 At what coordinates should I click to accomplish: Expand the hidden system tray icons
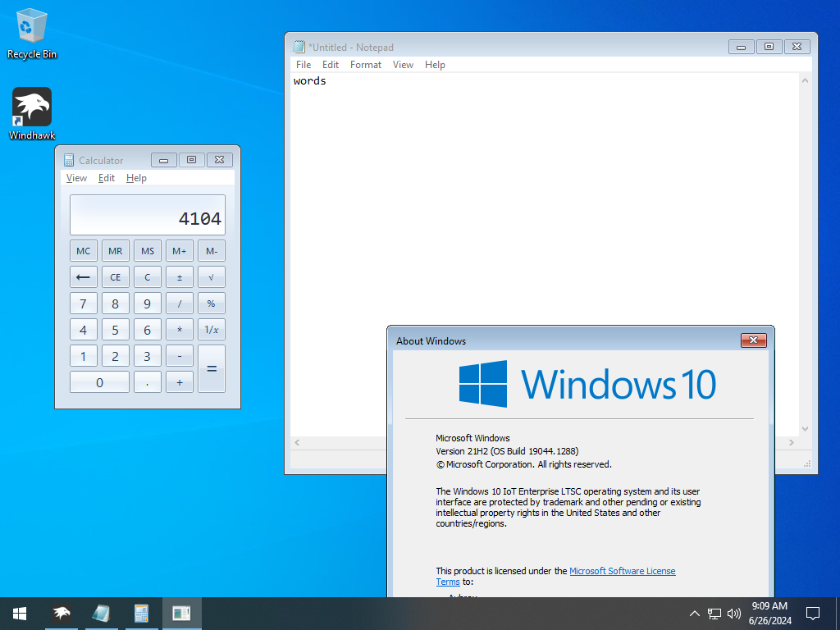(694, 613)
